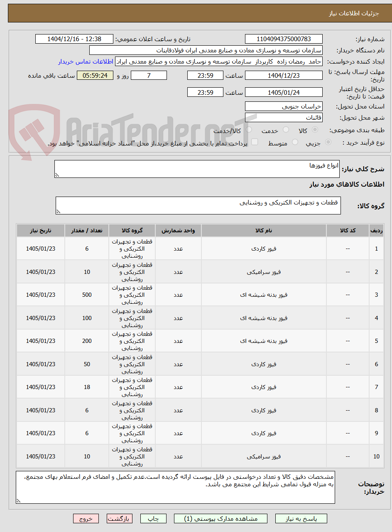Click quantity 500 in row 3
The height and width of the screenshot is (532, 392).
click(x=87, y=295)
